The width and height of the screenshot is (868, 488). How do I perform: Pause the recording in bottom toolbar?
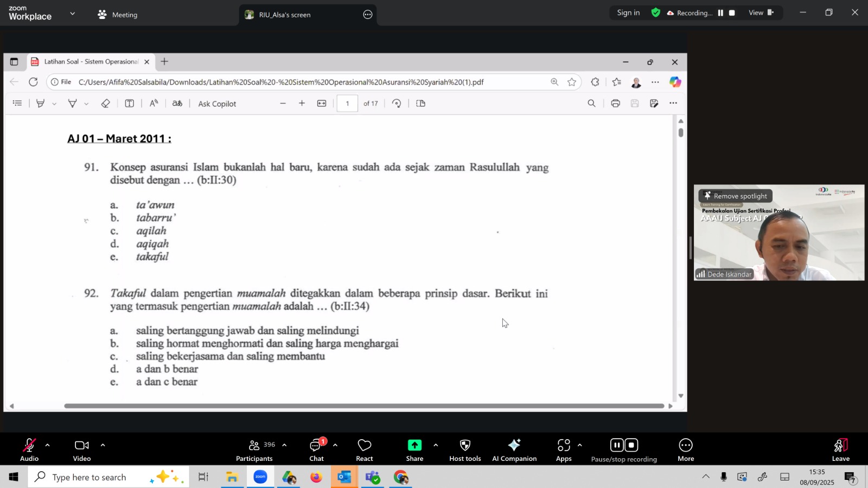(617, 445)
